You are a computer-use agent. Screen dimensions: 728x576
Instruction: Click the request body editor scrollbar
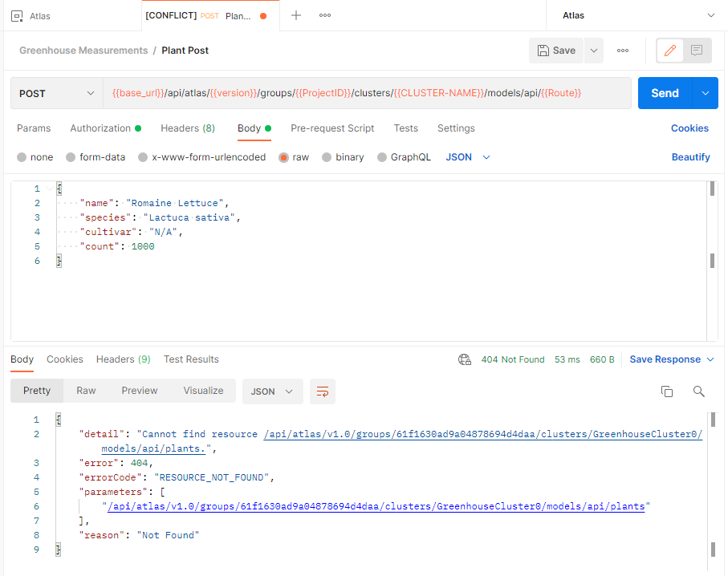click(x=712, y=260)
